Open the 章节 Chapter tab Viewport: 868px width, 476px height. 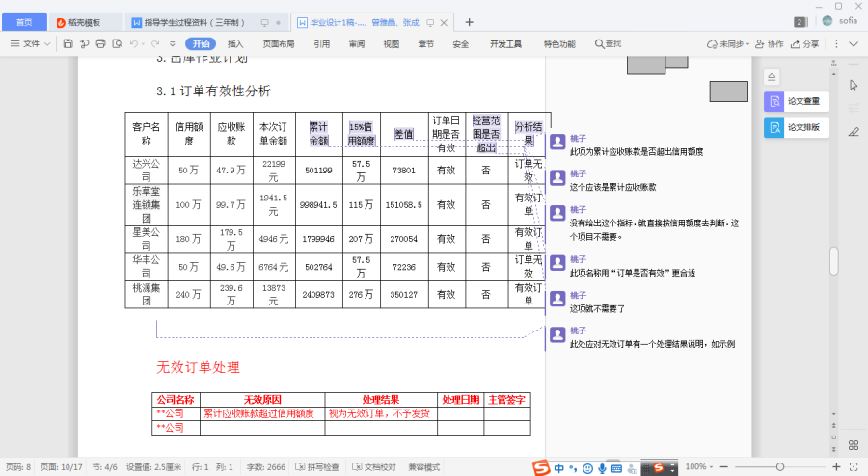[x=425, y=43]
